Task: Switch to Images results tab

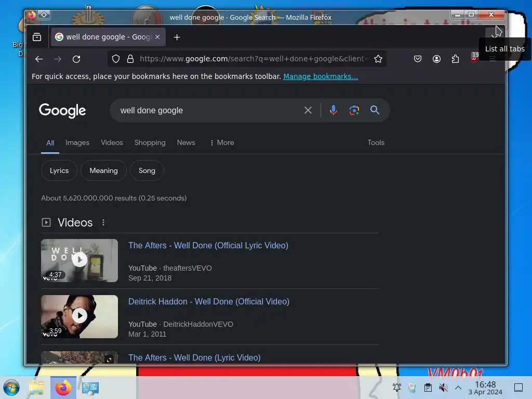Action: 77,142
